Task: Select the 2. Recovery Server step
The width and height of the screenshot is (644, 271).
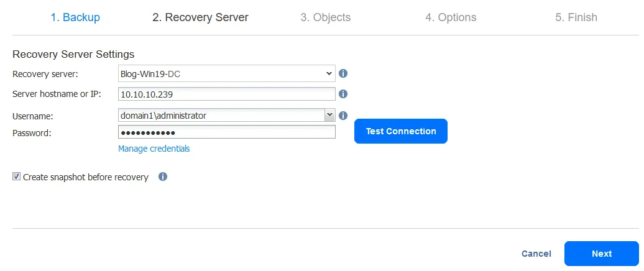Action: pyautogui.click(x=200, y=17)
